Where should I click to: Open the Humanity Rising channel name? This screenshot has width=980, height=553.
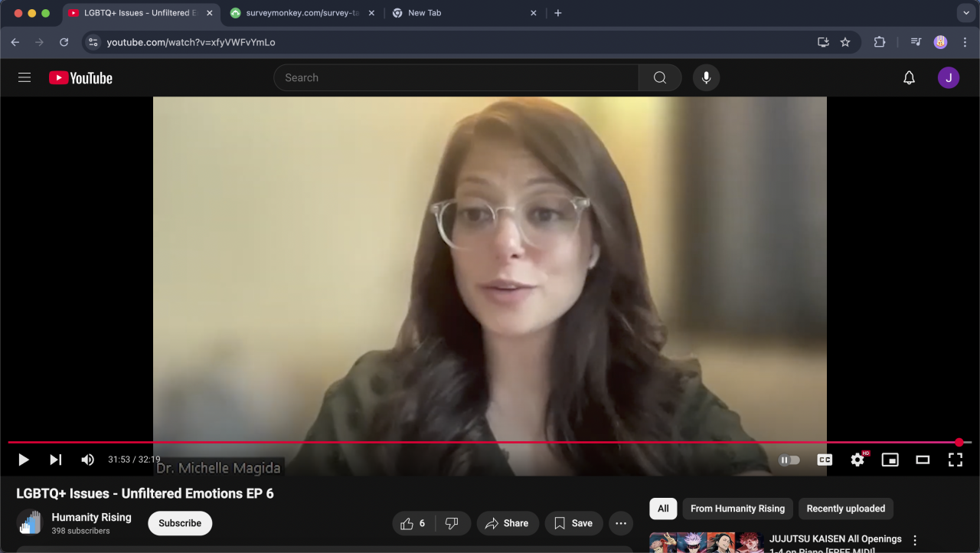click(92, 517)
